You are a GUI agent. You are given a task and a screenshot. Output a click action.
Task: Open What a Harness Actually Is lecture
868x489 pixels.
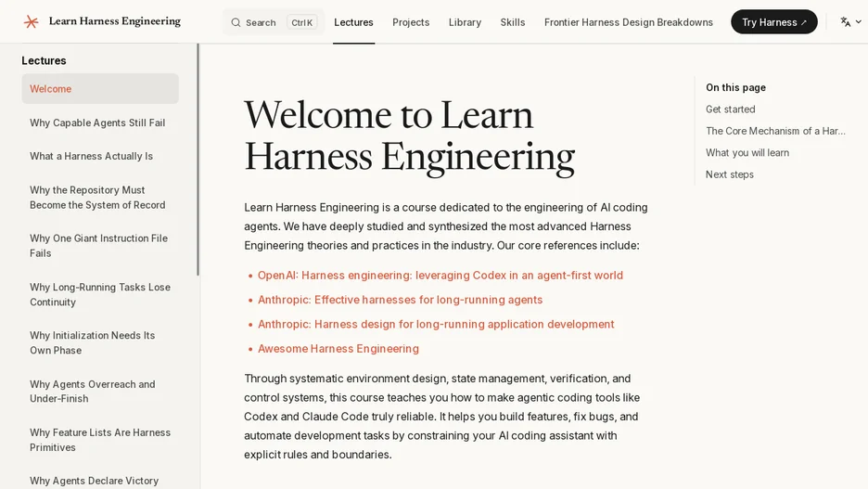[91, 156]
